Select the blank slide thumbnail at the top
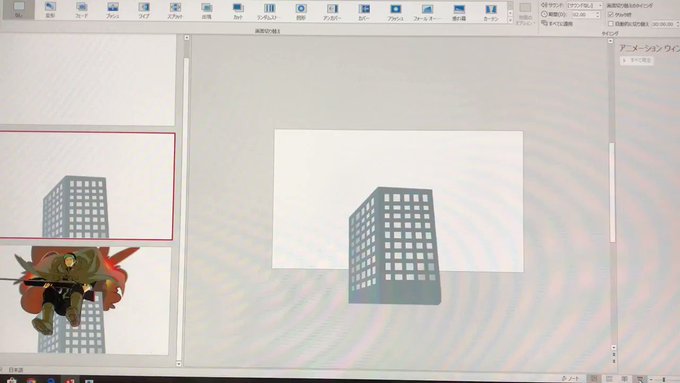680x383 pixels. point(87,79)
